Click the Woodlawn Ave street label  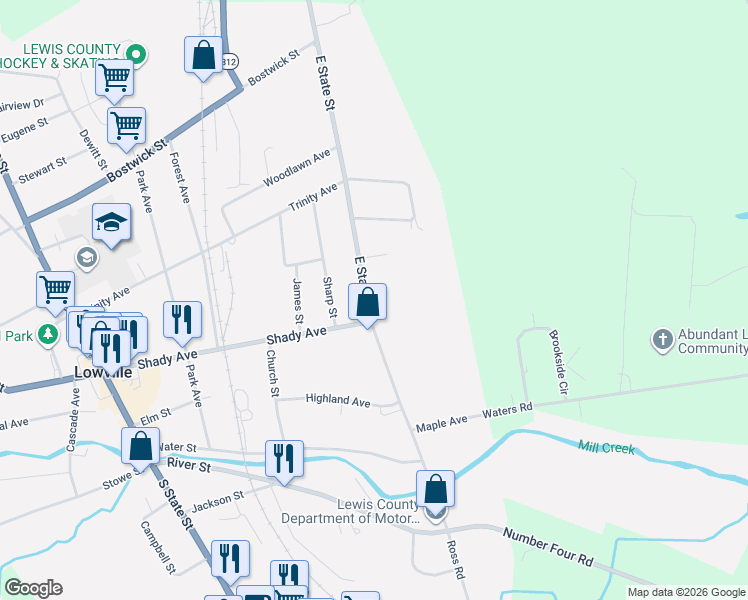click(297, 168)
